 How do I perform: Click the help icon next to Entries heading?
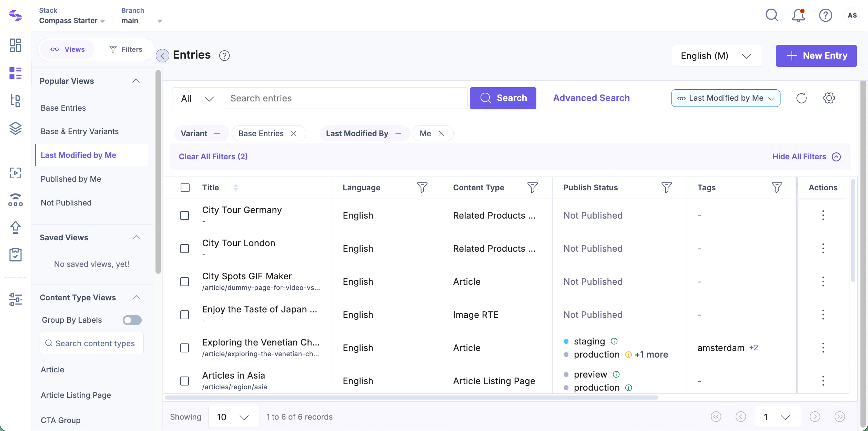coord(224,56)
